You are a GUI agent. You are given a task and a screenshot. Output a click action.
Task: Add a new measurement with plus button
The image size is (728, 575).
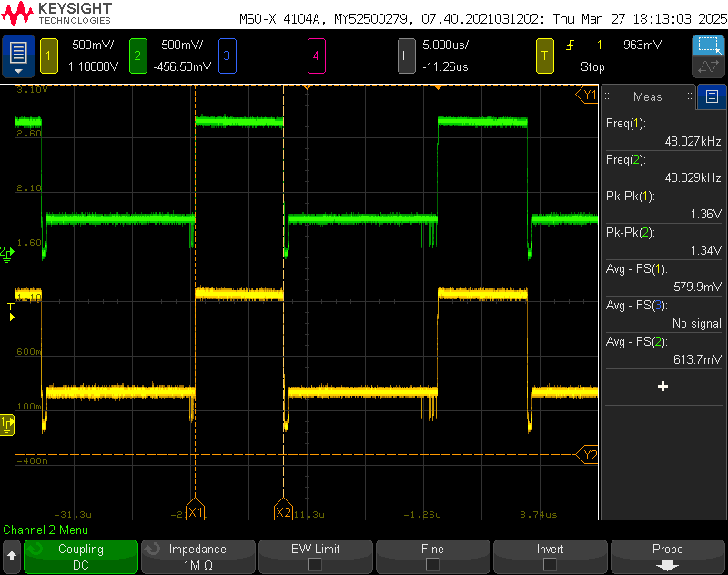(x=663, y=387)
